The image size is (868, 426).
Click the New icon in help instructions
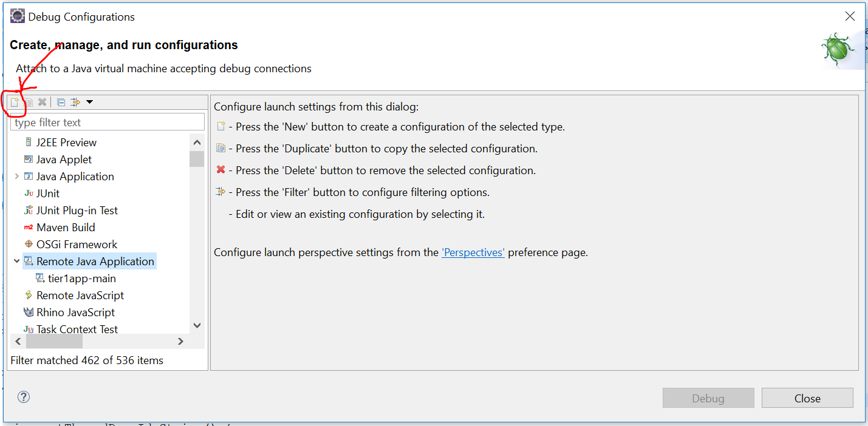[220, 126]
